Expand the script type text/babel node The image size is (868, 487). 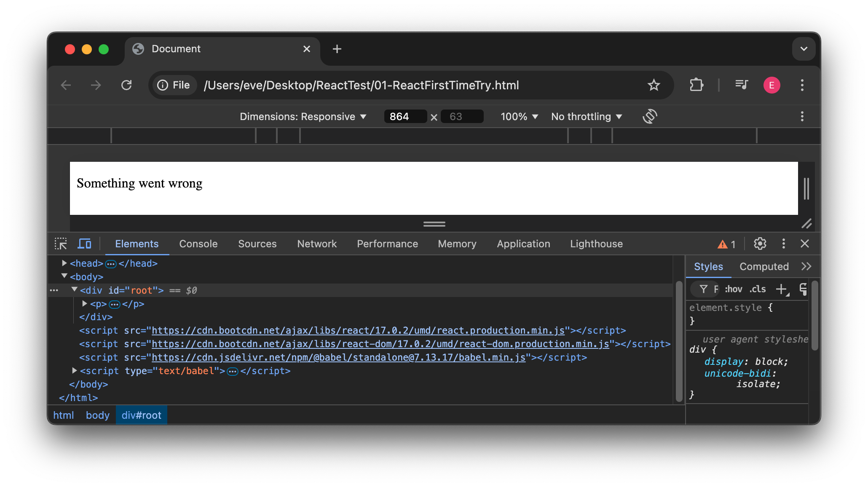75,371
